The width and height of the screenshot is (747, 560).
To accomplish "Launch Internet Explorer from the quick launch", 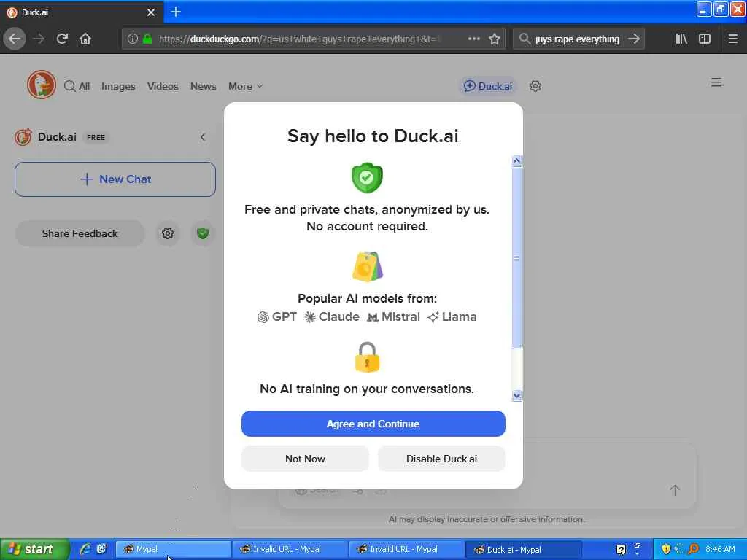I will 86,549.
